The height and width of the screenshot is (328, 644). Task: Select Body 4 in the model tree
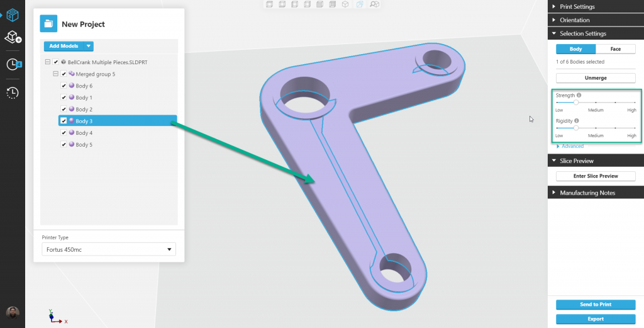click(x=84, y=133)
